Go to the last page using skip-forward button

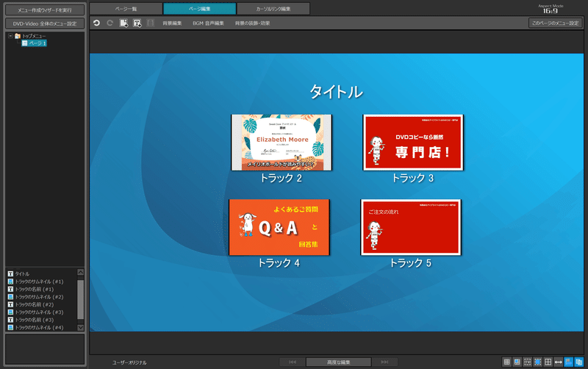pos(384,362)
